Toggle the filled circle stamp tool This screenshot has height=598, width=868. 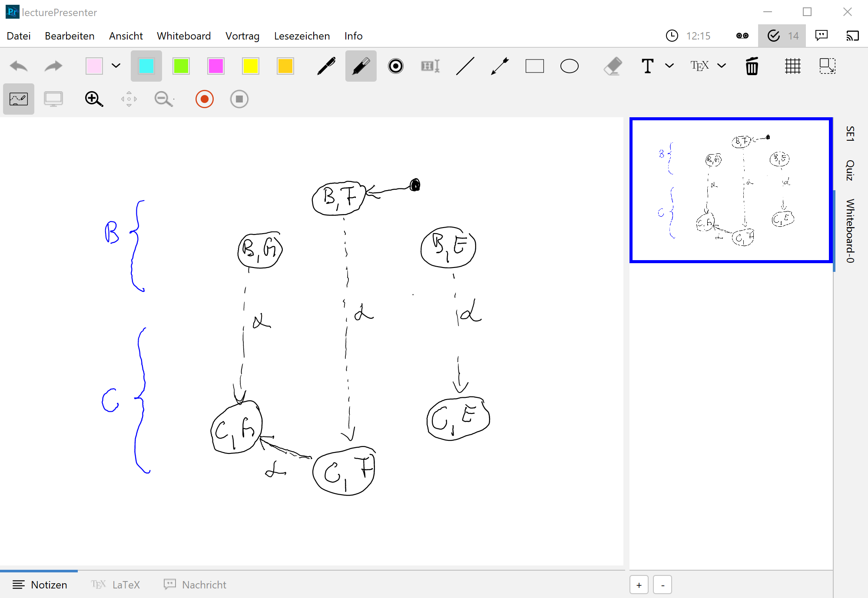[395, 65]
